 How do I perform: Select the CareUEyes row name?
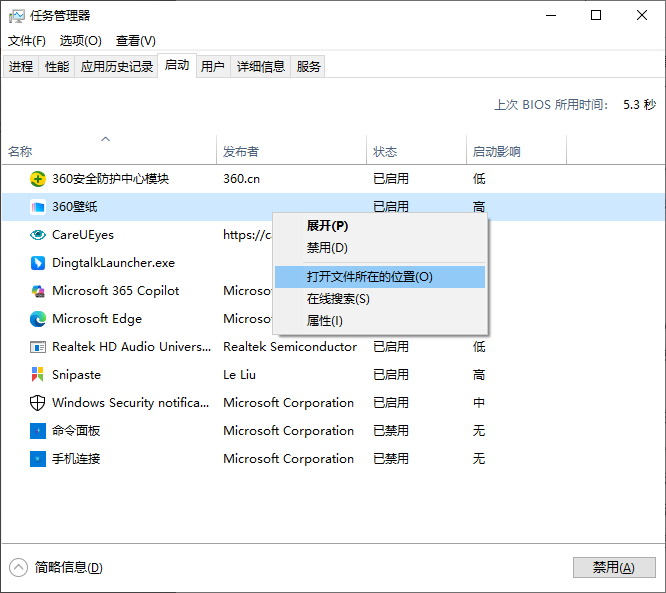coord(83,235)
